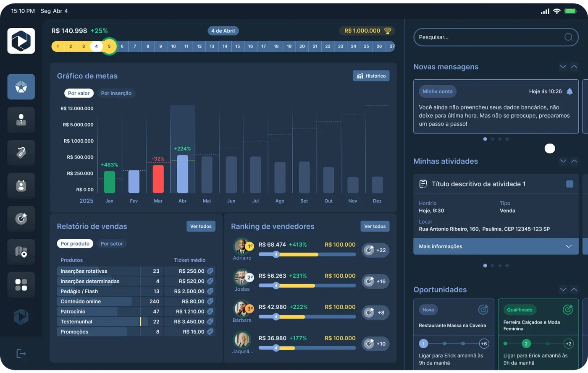
Task: Click the trophy icon beside R$ 1.000.000
Action: point(388,31)
